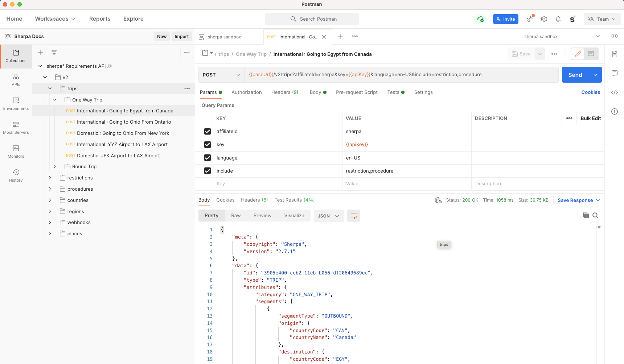Screen dimensions: 624x364
Task: Click the Import button
Action: point(181,36)
